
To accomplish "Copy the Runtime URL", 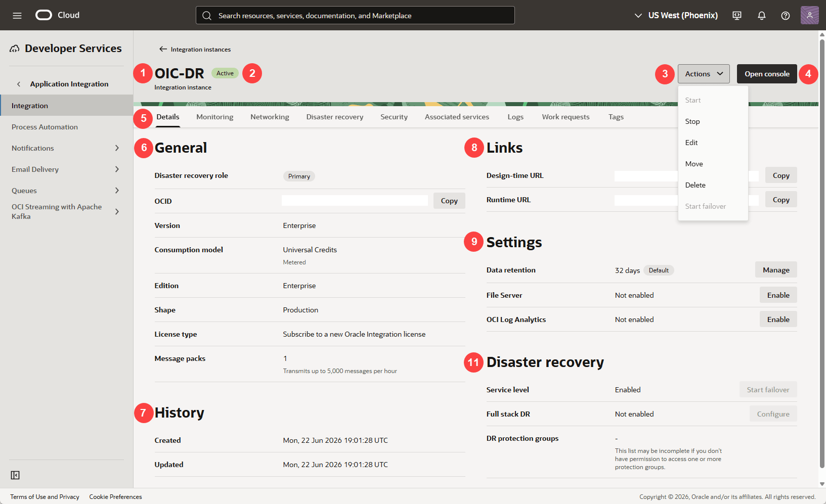I will pos(781,200).
